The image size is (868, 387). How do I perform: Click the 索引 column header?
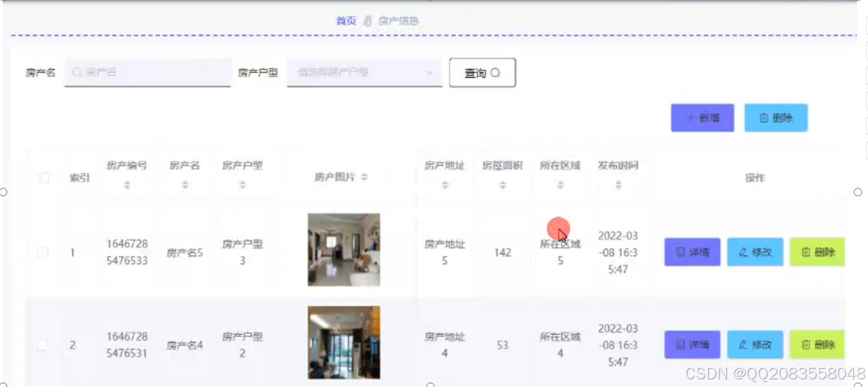[79, 178]
